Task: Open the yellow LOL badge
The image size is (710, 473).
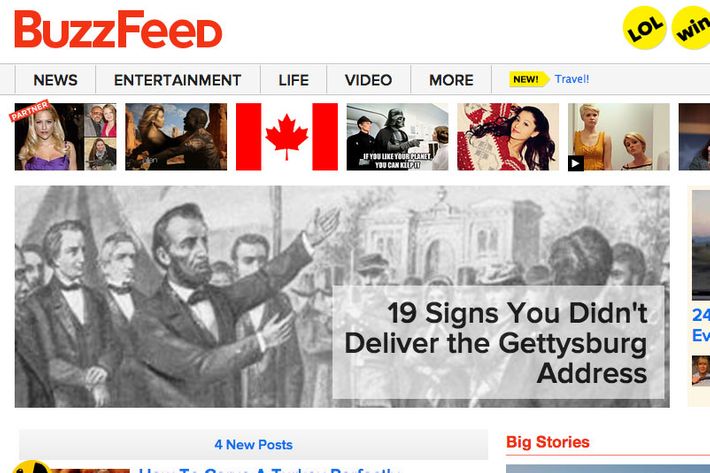Action: (644, 28)
